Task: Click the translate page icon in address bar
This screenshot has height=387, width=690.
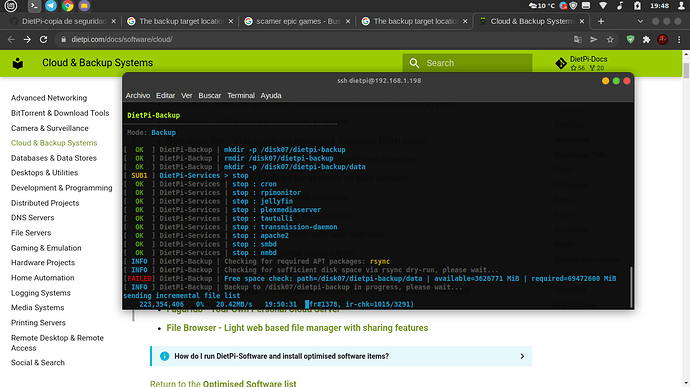Action: (577, 39)
